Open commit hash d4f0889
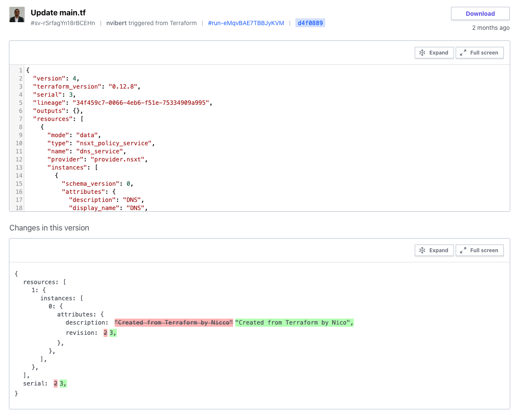The height and width of the screenshot is (420, 526). (310, 23)
